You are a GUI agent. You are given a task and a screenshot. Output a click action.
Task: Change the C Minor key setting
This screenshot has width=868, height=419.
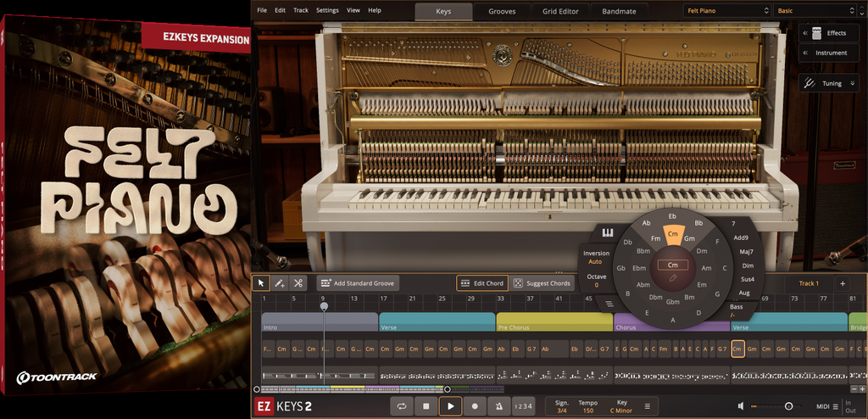[621, 411]
